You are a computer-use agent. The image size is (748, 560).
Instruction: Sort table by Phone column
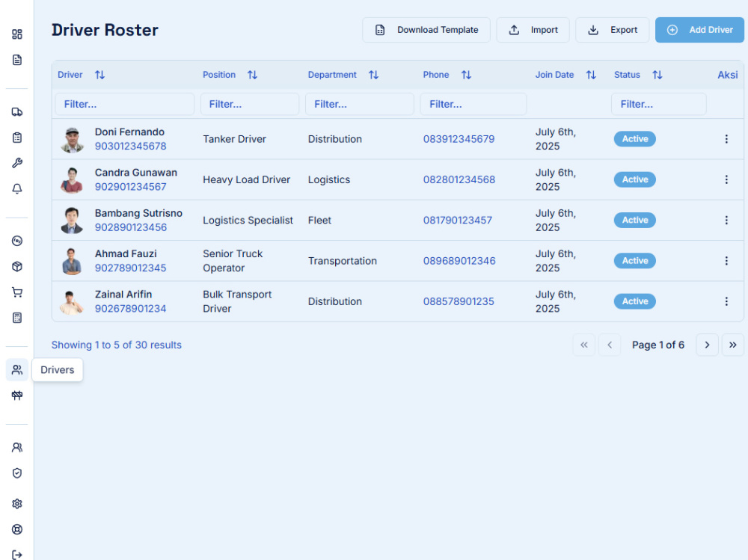(x=466, y=75)
